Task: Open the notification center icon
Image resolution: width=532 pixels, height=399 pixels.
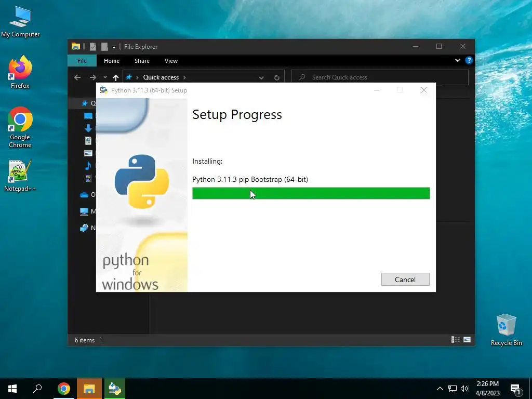Action: pos(515,389)
